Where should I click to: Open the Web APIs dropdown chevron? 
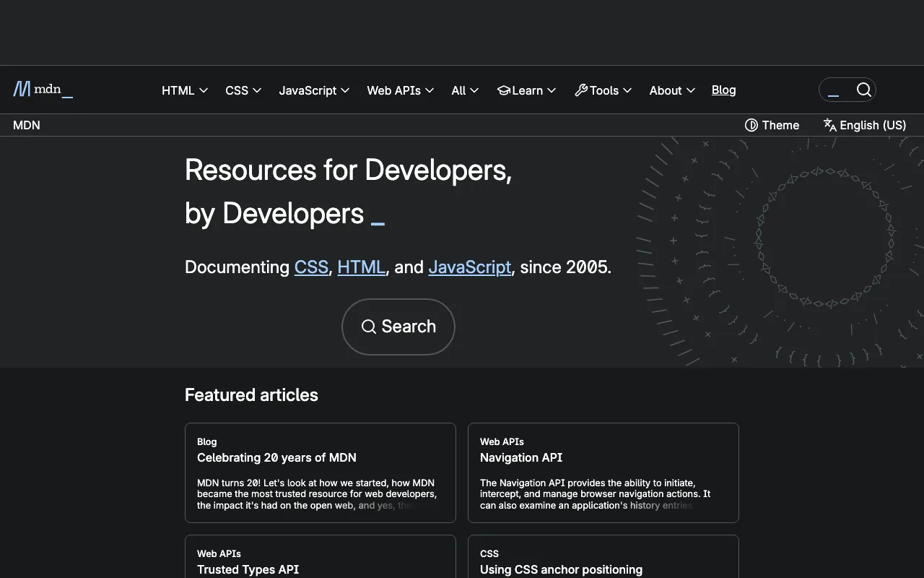(430, 90)
